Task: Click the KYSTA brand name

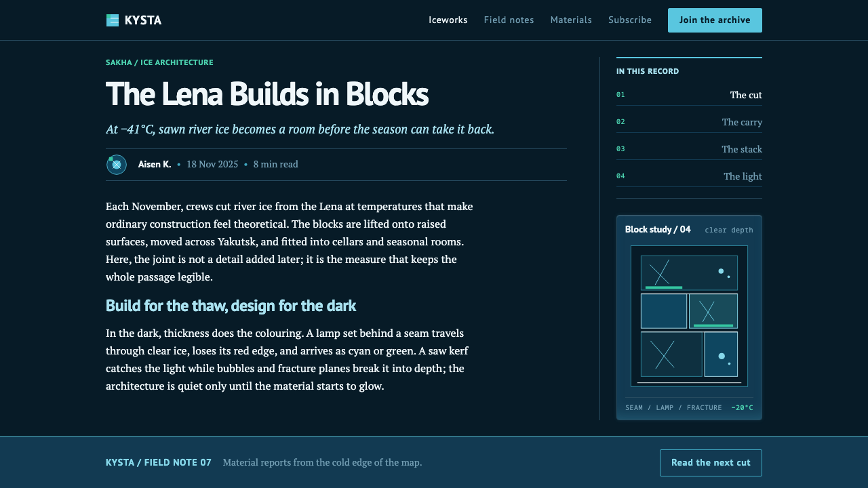Action: pos(143,20)
